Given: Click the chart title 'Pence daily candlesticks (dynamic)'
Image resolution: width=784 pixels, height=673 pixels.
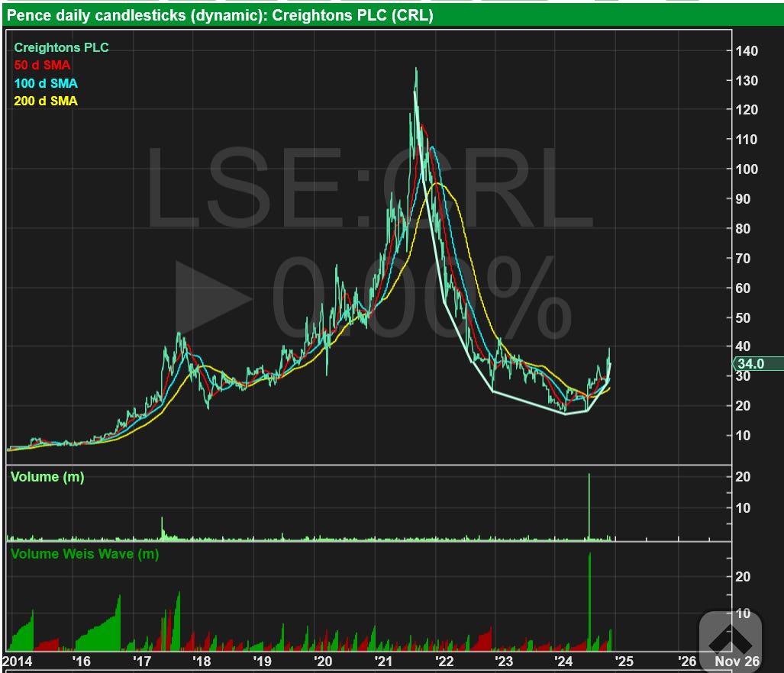Looking at the screenshot, I should click(135, 15).
